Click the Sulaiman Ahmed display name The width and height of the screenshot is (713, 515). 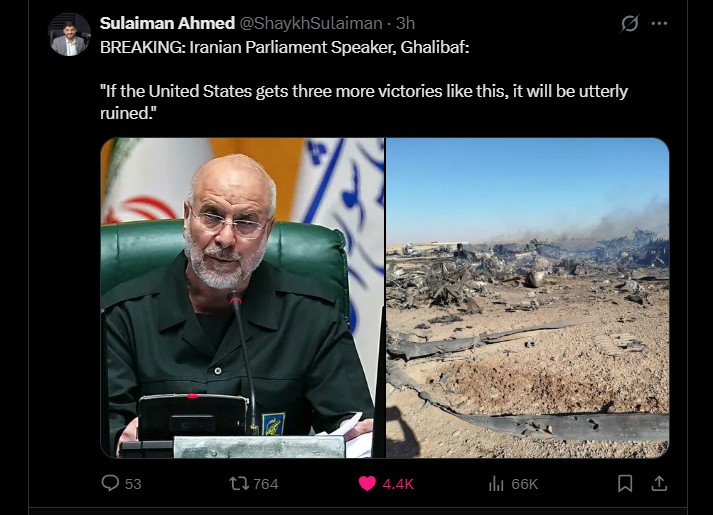coord(167,23)
